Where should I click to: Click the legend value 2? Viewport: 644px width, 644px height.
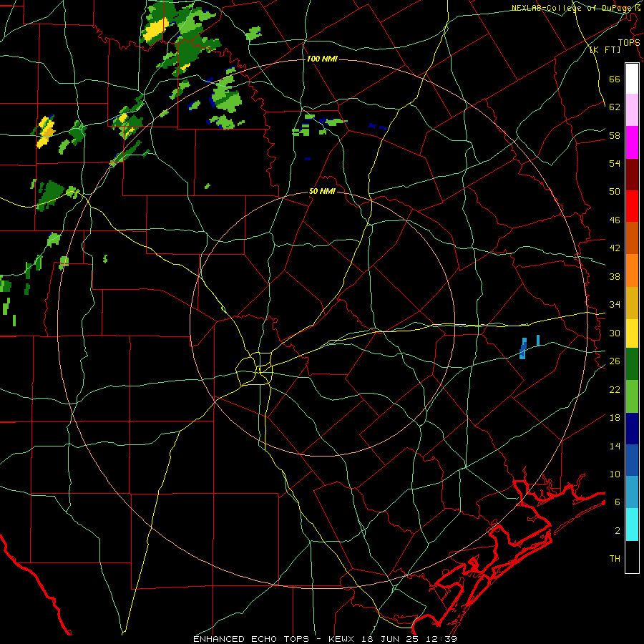[618, 531]
